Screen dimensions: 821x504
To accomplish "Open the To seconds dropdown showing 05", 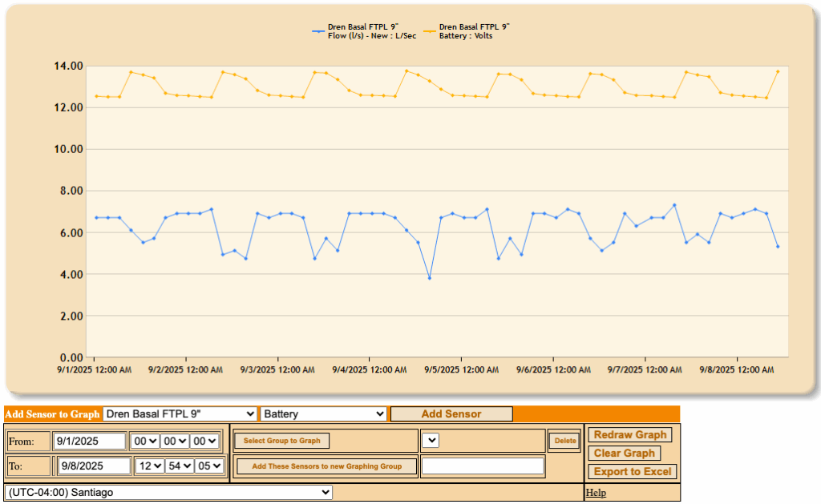I will [x=209, y=466].
